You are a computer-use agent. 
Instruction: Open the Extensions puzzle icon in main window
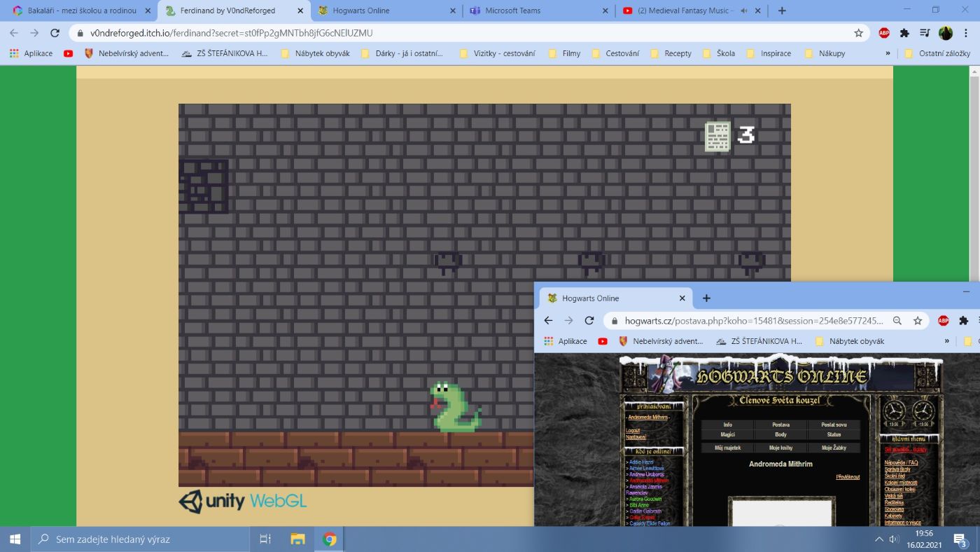click(x=904, y=33)
